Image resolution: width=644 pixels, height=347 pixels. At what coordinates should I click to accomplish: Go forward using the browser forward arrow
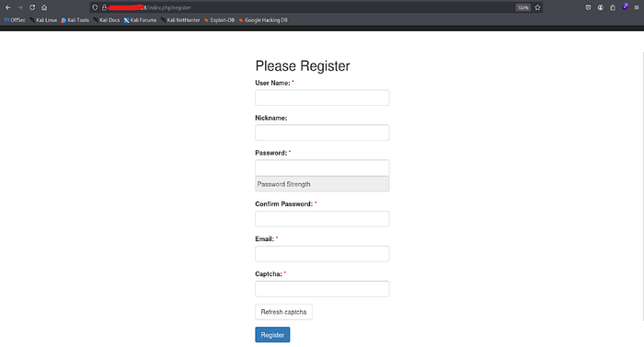click(x=20, y=7)
